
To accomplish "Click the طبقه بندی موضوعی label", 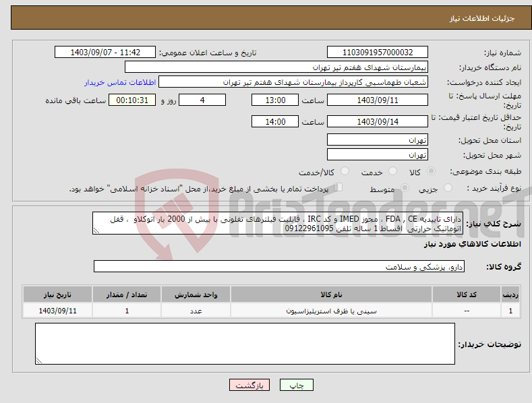I will [485, 172].
